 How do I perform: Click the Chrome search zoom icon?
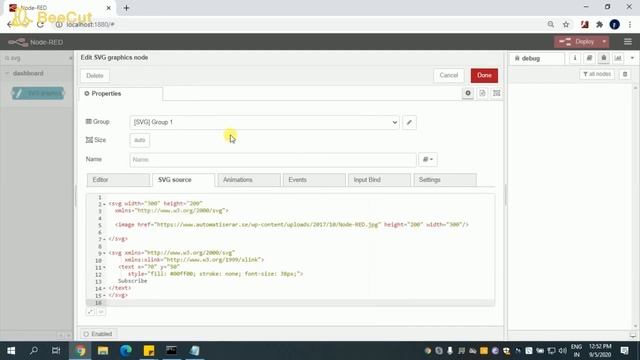pyautogui.click(x=551, y=24)
